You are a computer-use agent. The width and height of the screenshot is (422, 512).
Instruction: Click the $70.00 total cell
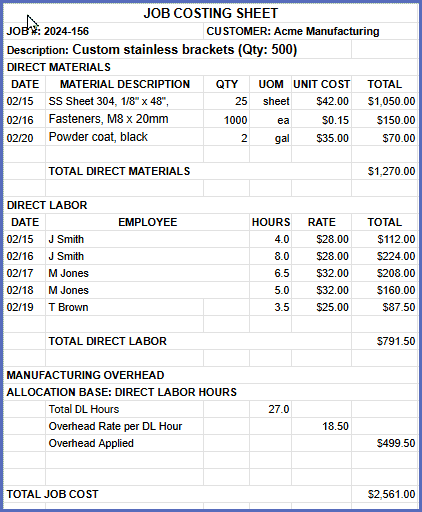click(385, 137)
